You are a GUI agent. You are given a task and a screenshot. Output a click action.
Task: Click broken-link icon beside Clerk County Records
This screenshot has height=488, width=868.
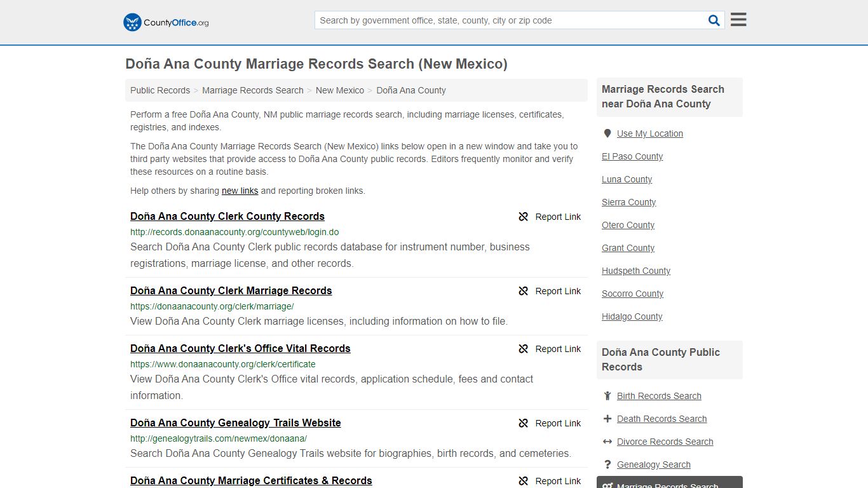(x=524, y=217)
